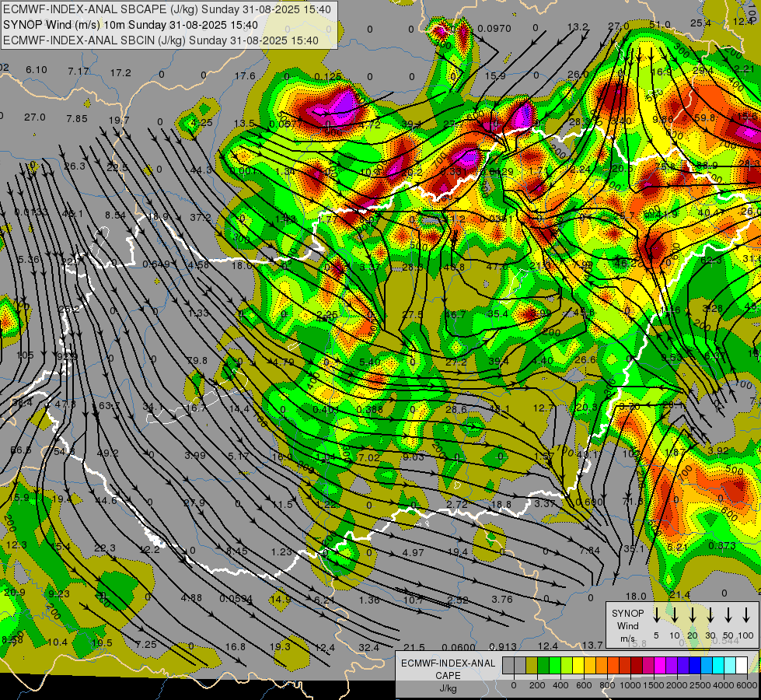Click the map value '7.02'

point(369,457)
